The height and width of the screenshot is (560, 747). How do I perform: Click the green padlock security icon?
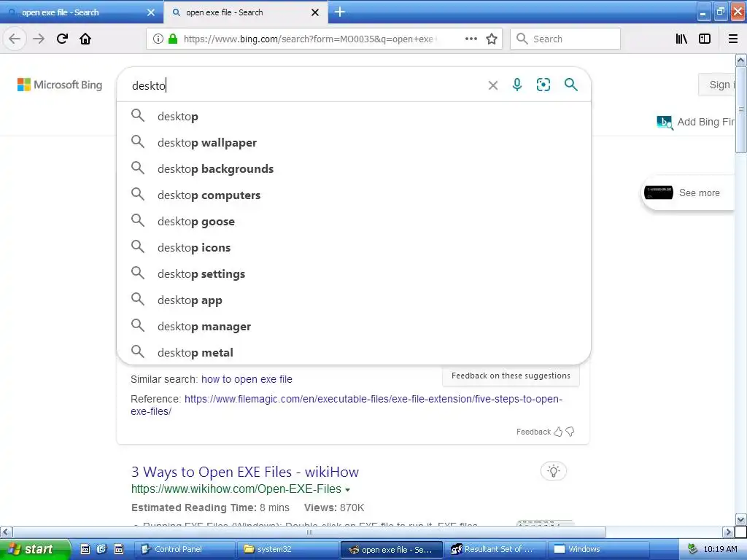coord(173,39)
